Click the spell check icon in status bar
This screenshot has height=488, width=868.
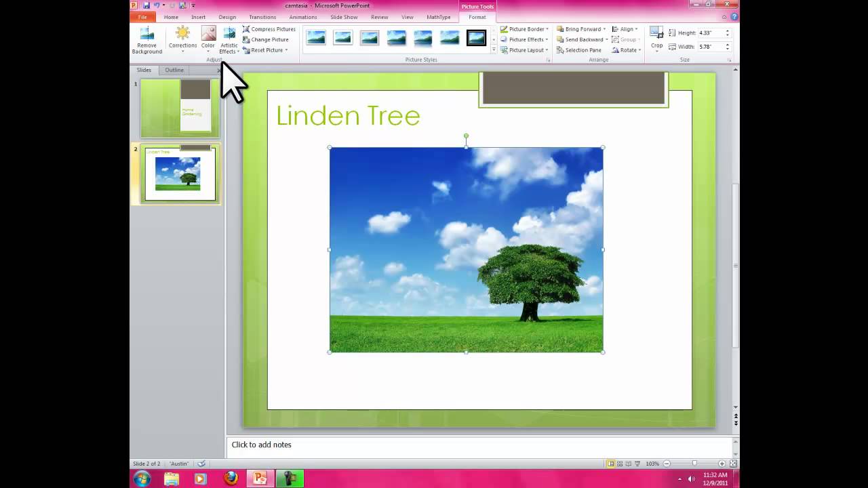201,464
